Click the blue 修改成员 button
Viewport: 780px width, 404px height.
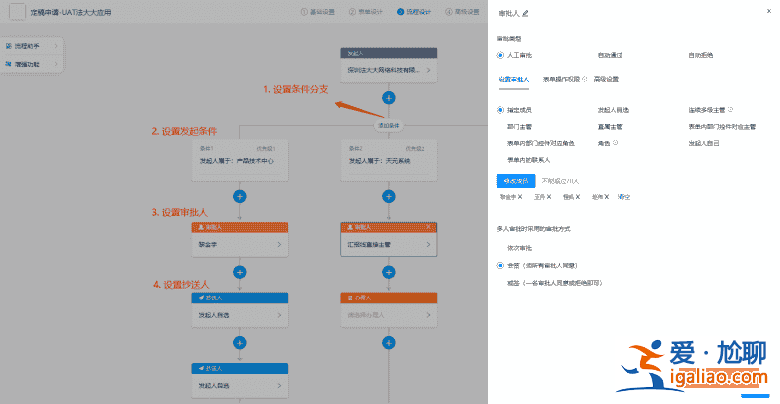(516, 181)
